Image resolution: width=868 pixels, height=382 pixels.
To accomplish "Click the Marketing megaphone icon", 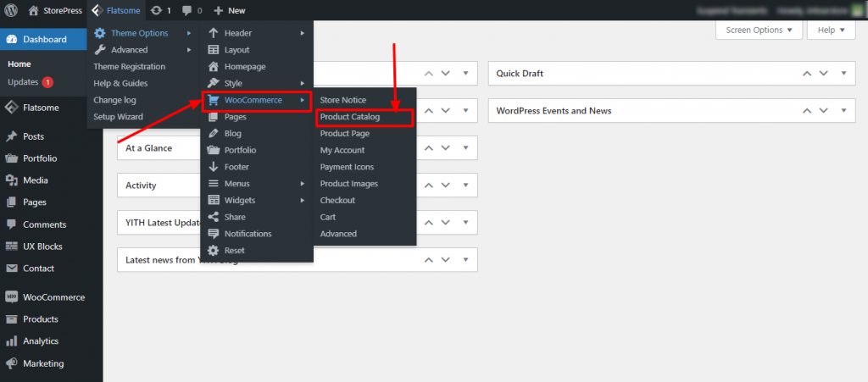I will click(11, 363).
